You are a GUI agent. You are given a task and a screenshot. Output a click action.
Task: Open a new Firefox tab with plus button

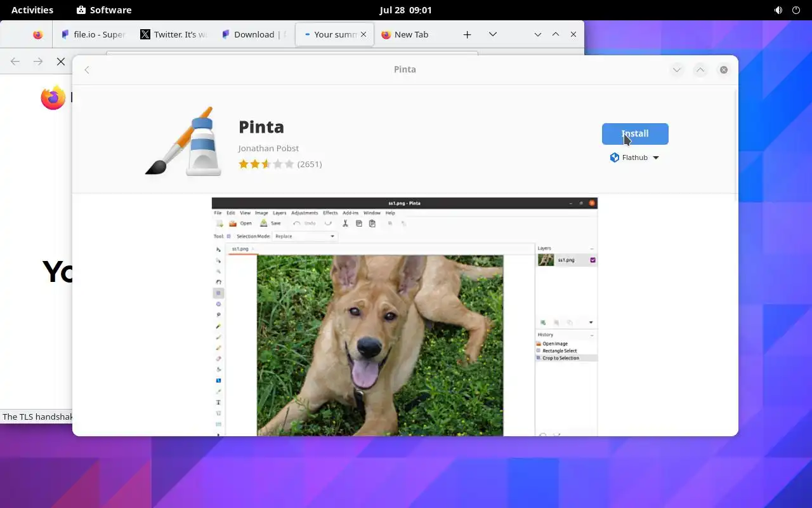[x=467, y=35]
